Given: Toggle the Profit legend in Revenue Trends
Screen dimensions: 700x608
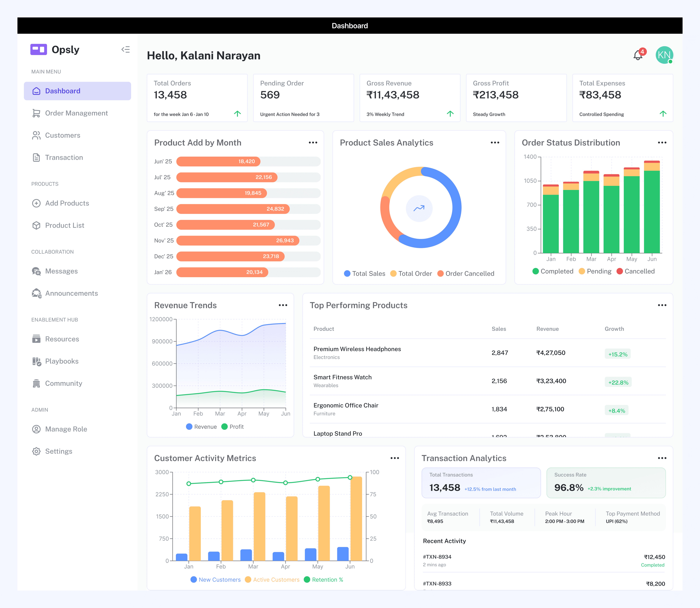Looking at the screenshot, I should coord(232,426).
